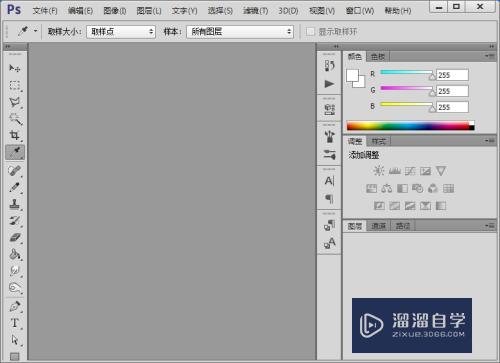The height and width of the screenshot is (363, 500).
Task: Open the 样本 所有图层 dropdown
Action: pos(240,32)
